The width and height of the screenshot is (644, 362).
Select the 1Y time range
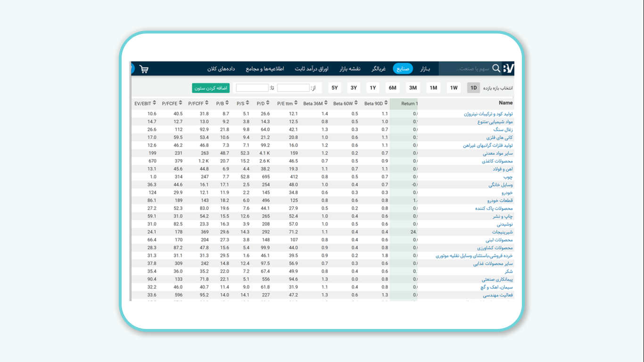373,88
